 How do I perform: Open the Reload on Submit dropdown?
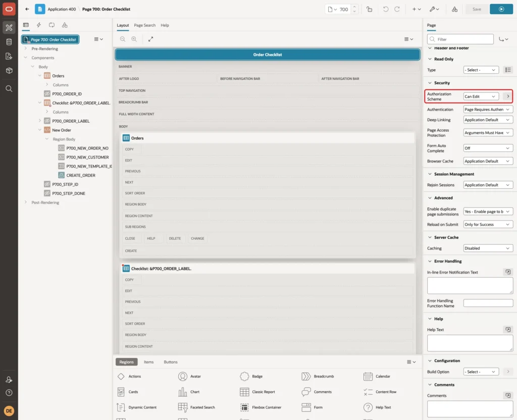488,225
